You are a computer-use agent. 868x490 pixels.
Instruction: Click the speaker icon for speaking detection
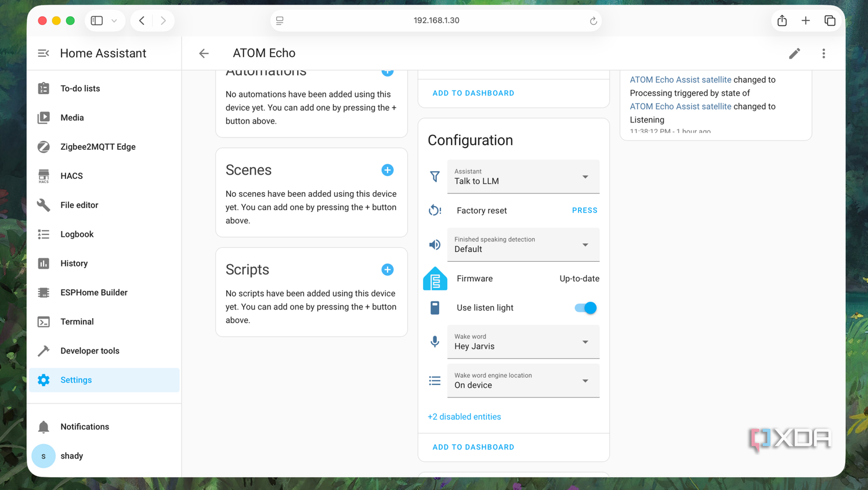point(435,244)
